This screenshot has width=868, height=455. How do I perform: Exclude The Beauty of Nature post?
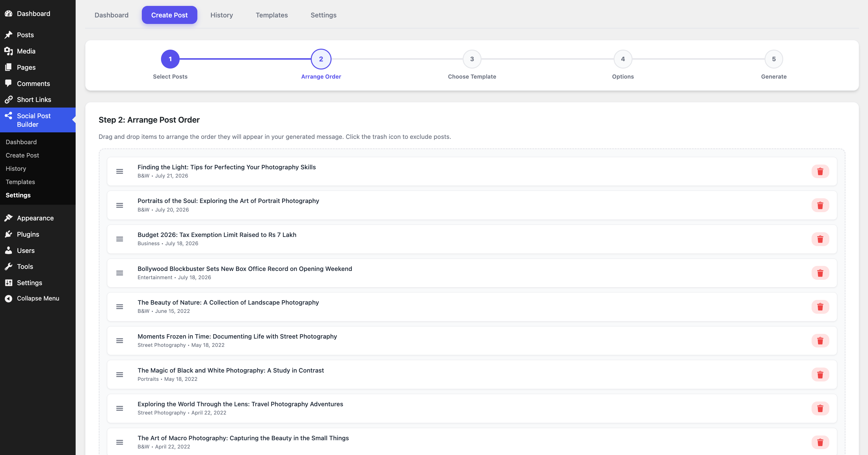tap(820, 307)
